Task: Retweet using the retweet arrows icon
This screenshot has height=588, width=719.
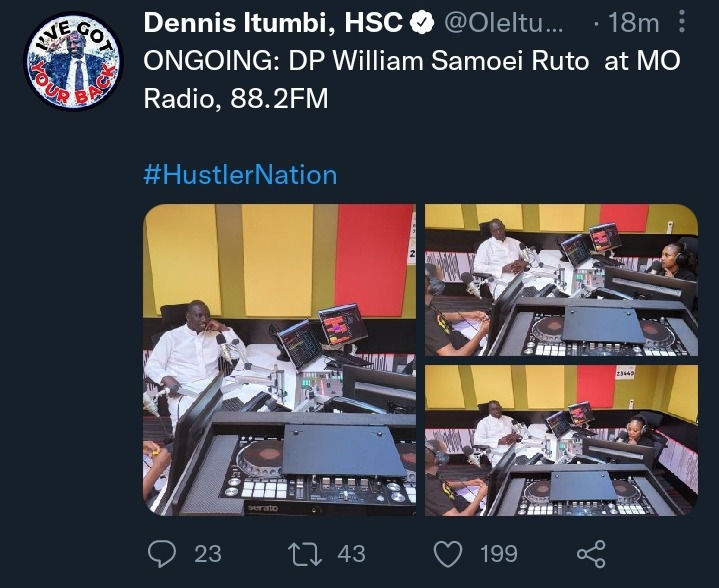Action: (305, 554)
